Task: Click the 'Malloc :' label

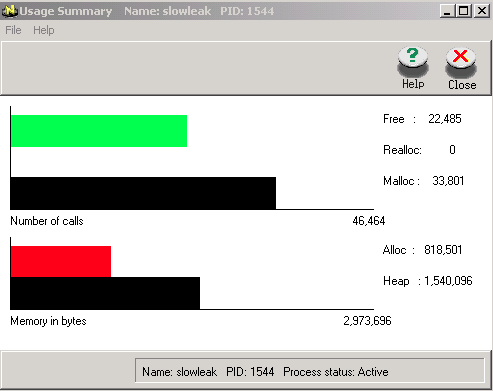Action: coord(401,181)
